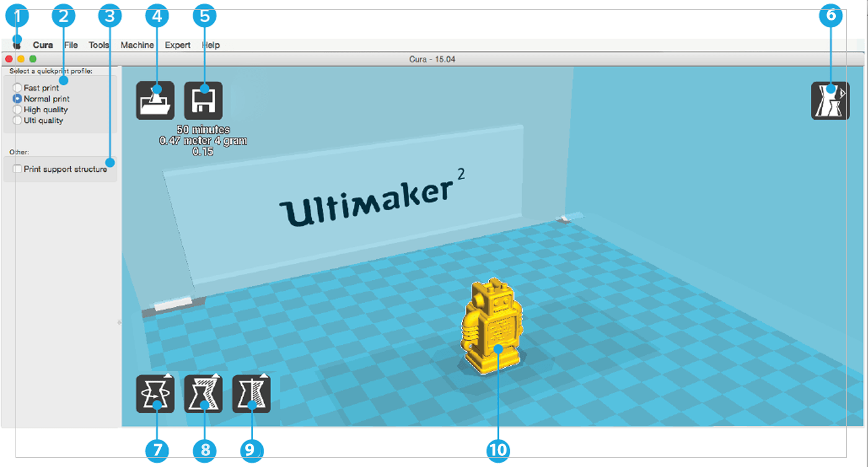The height and width of the screenshot is (467, 868).
Task: Open the Help menu
Action: [x=211, y=45]
